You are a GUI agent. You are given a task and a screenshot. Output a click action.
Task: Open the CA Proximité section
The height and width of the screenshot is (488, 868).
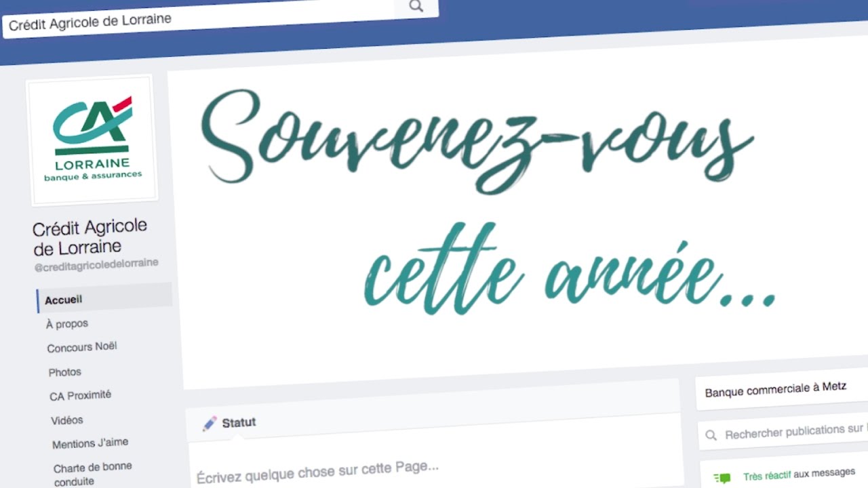click(80, 395)
